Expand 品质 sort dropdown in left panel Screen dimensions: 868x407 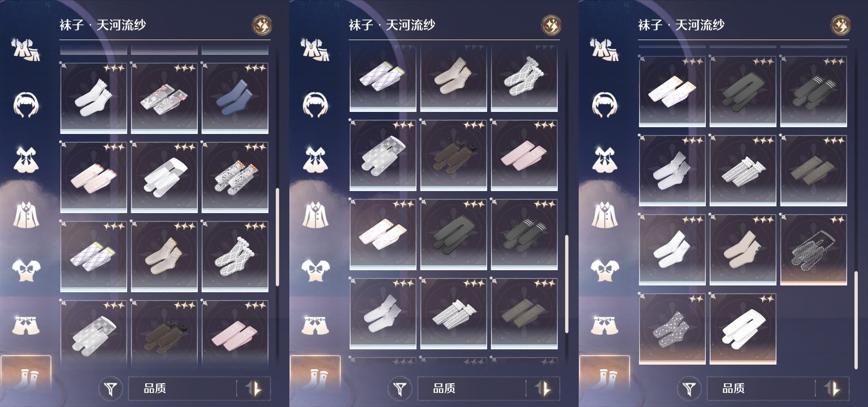coord(183,388)
